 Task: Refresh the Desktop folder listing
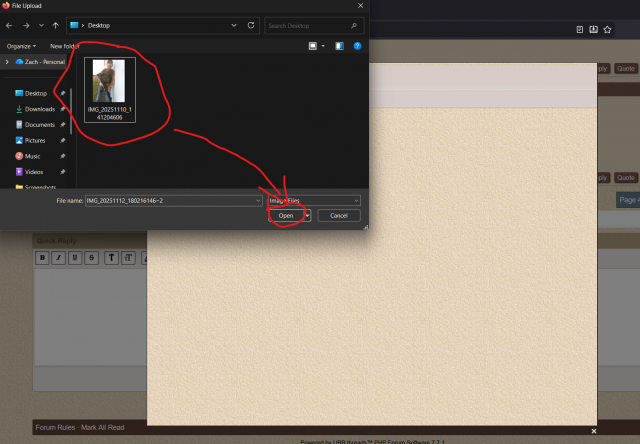pos(250,24)
